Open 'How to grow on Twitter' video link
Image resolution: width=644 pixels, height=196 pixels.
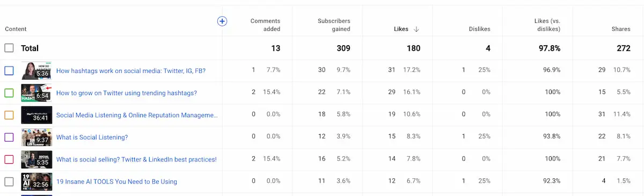coord(127,93)
